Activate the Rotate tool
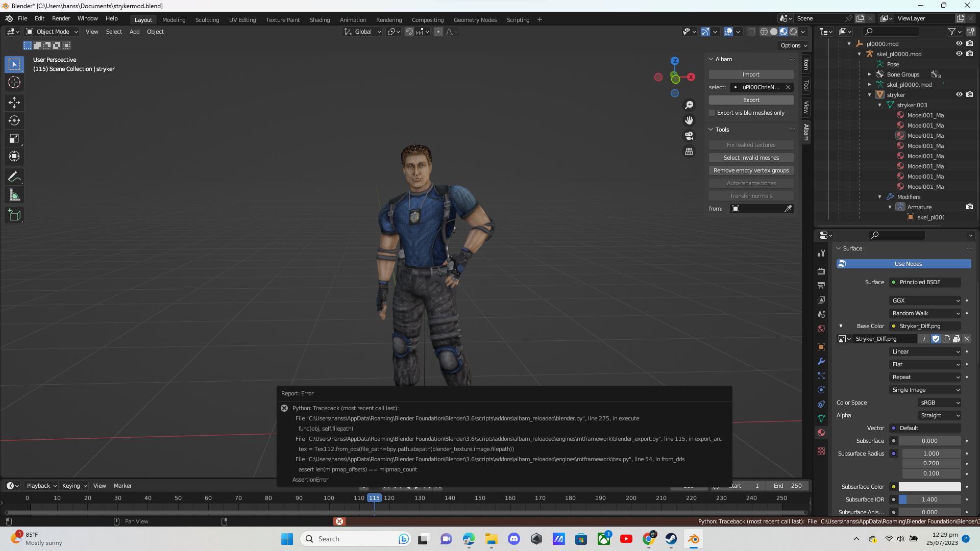Screen dimensions: 980x551 click(x=14, y=120)
